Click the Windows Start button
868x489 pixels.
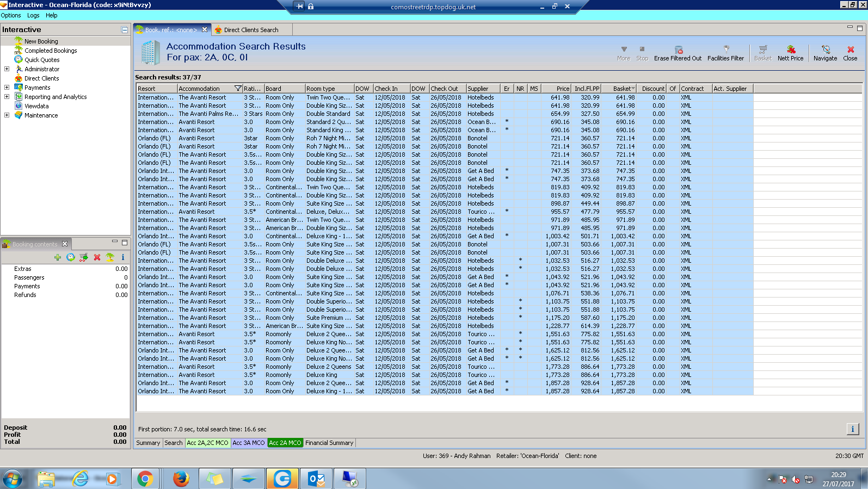12,479
